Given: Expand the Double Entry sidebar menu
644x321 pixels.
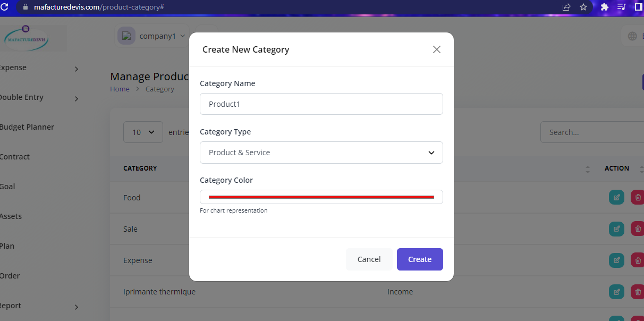Looking at the screenshot, I should pos(40,98).
